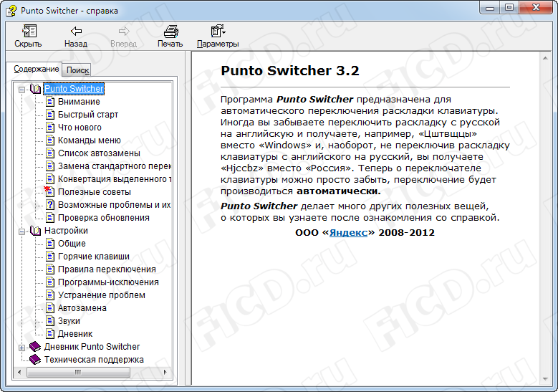Collapse the Настройки tree node
Screen dimensions: 558x392
(x=22, y=231)
